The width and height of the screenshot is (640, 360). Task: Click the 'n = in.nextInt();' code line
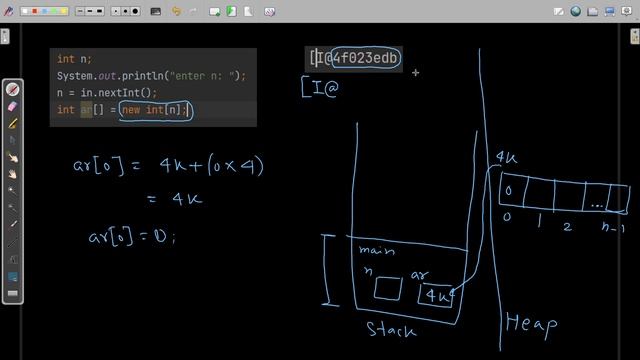point(107,93)
